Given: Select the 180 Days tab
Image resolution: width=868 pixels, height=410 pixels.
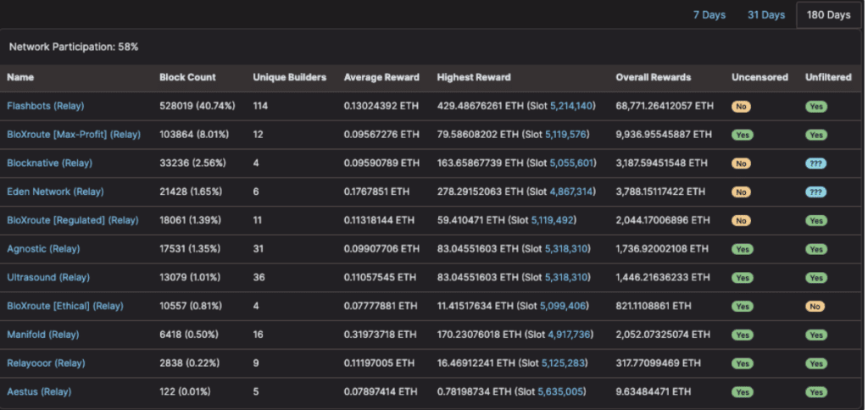Looking at the screenshot, I should [827, 15].
